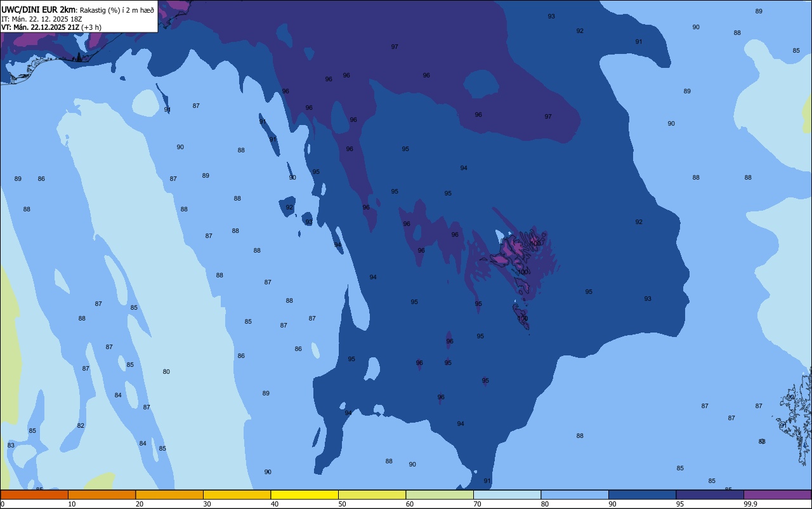Choose the 50–60 legend color segment
The image size is (812, 509).
[x=372, y=494]
